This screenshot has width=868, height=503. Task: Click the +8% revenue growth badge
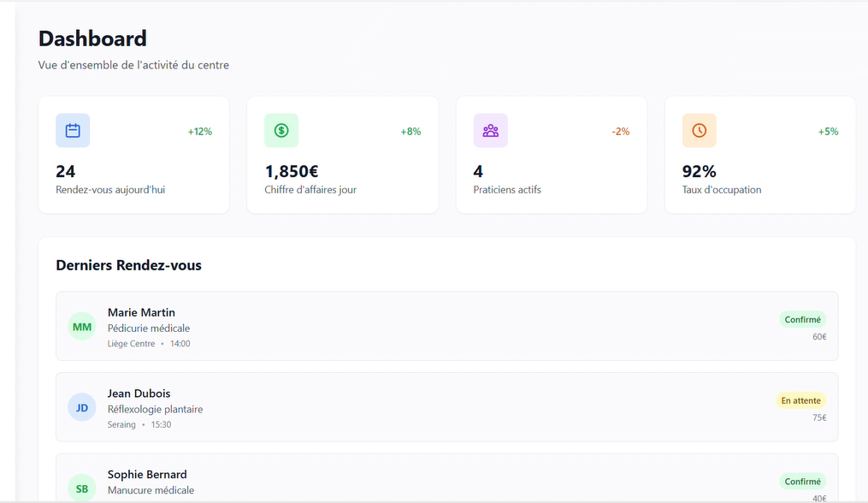pyautogui.click(x=409, y=131)
